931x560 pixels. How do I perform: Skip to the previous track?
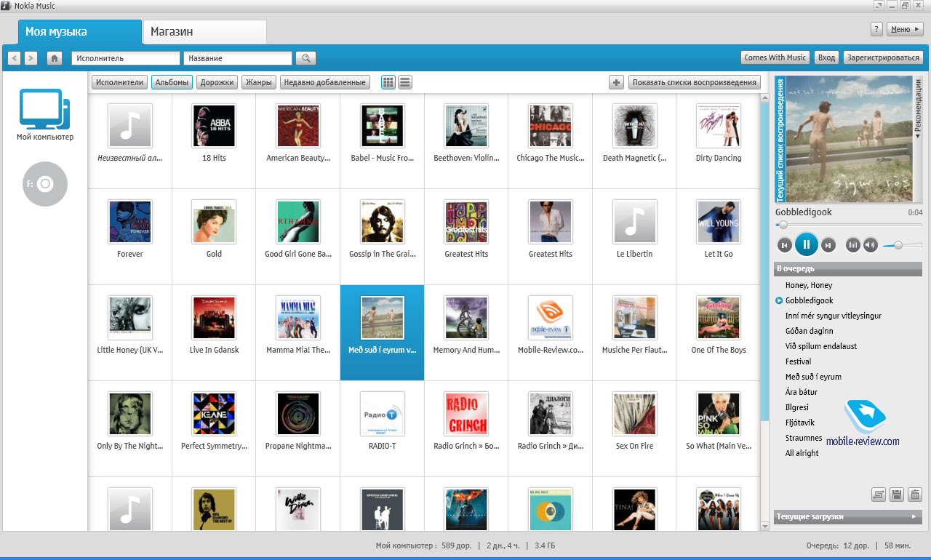[784, 245]
